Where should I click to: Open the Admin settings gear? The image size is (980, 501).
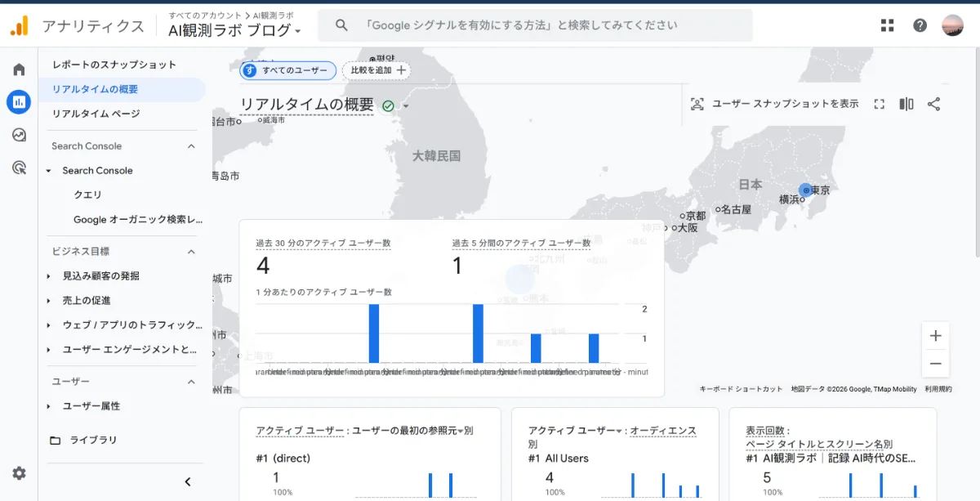(18, 473)
